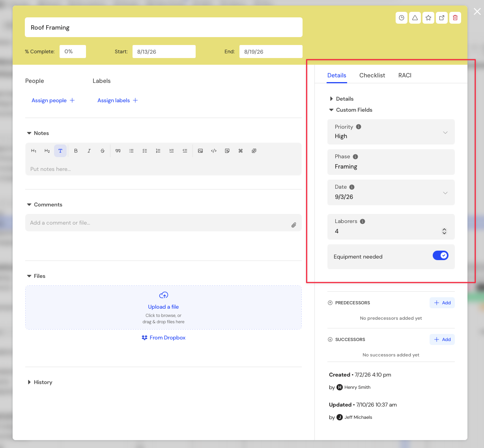Click Assign labels link

pyautogui.click(x=118, y=100)
